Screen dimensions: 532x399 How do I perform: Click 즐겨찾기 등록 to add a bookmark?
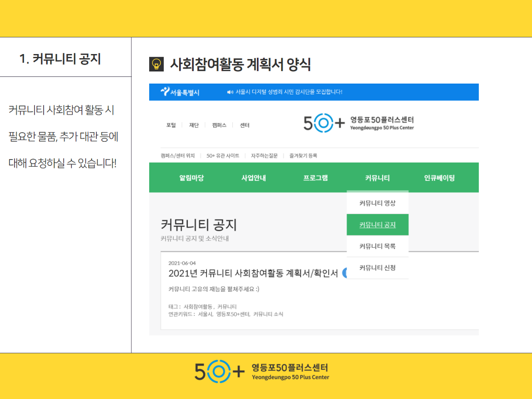pos(303,156)
